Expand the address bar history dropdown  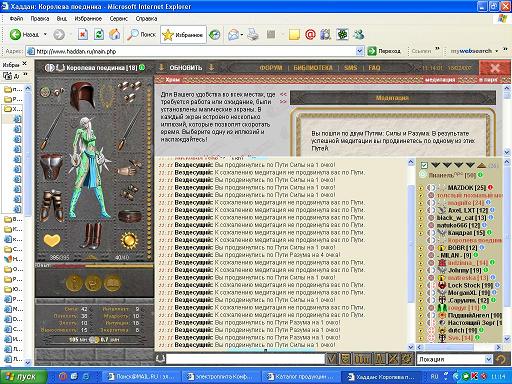click(359, 51)
